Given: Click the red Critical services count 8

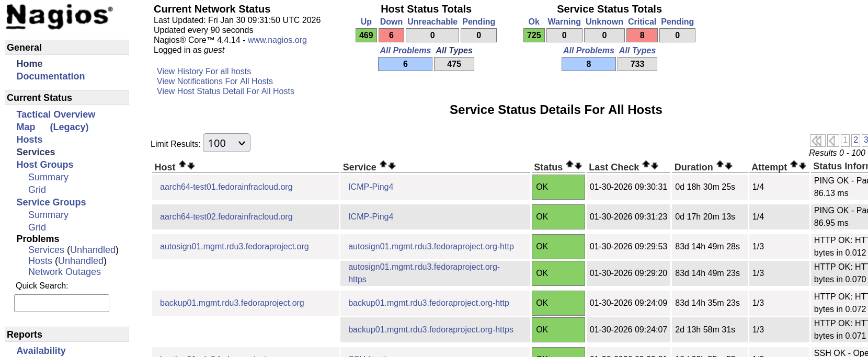Looking at the screenshot, I should pyautogui.click(x=642, y=35).
